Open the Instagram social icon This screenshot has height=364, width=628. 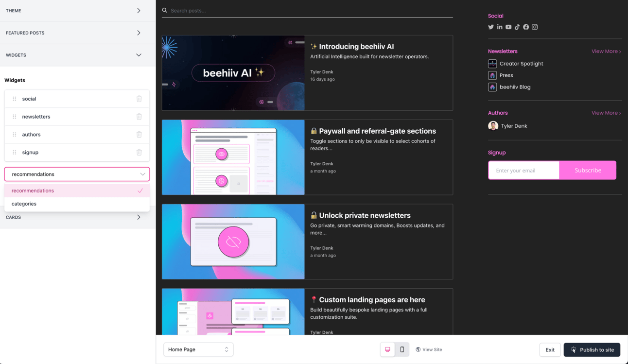[535, 27]
